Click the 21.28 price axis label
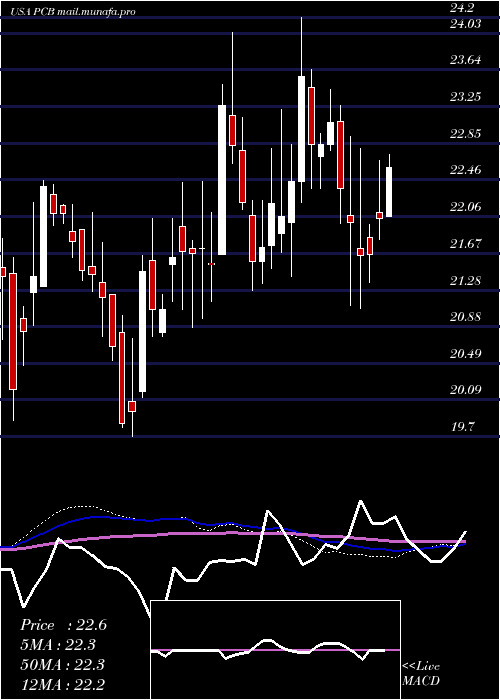The image size is (500, 700). 466,280
